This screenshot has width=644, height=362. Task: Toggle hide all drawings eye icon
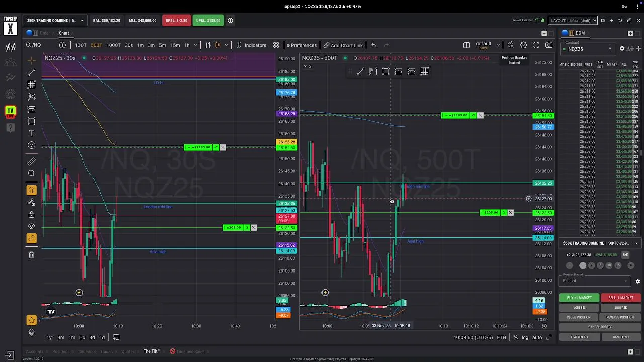(x=32, y=226)
